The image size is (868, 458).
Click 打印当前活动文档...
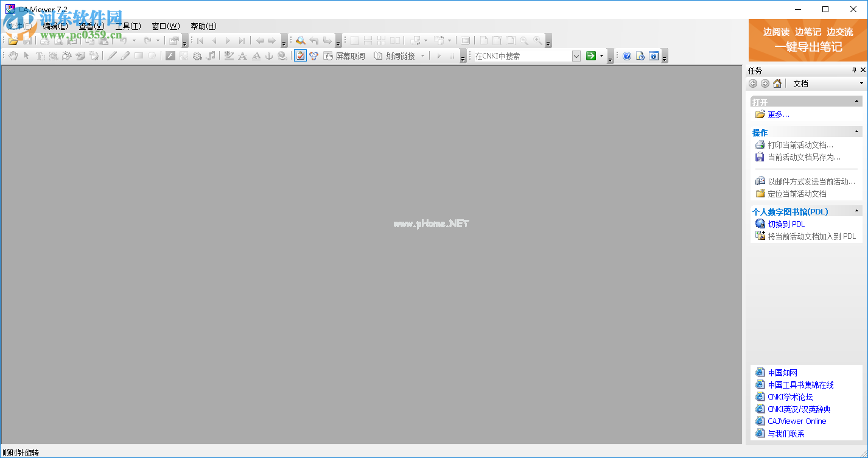[800, 145]
